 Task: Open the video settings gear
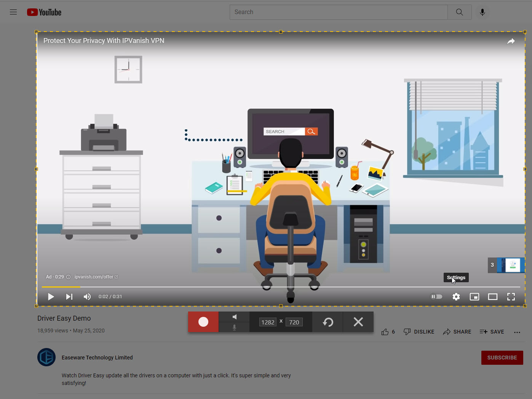(x=456, y=297)
